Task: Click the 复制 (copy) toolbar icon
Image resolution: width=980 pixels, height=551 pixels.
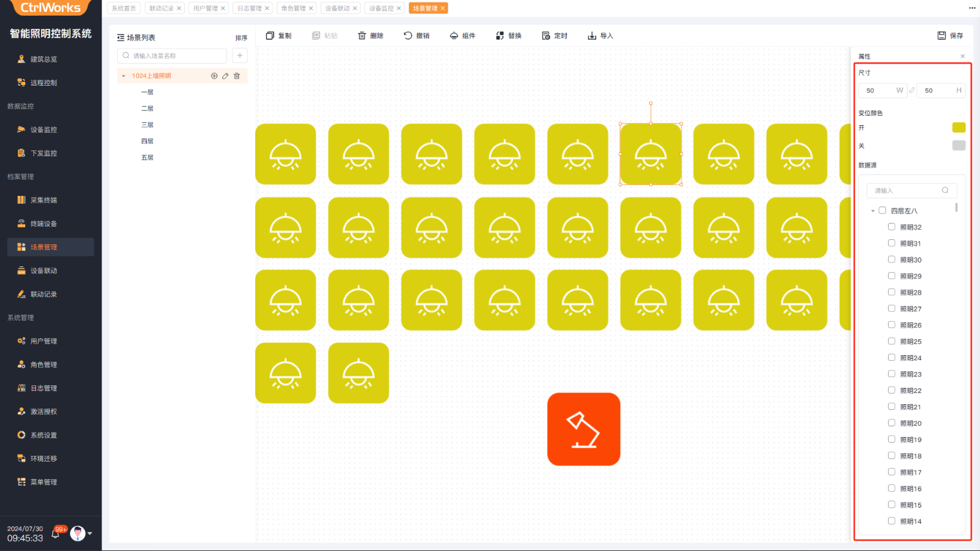Action: point(270,36)
